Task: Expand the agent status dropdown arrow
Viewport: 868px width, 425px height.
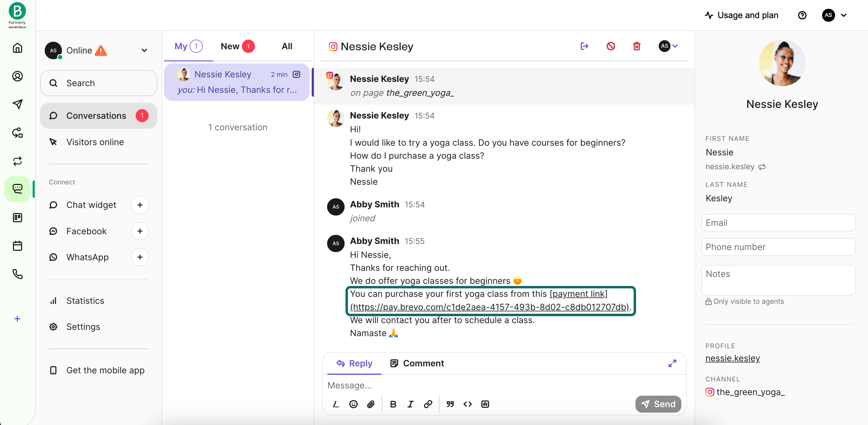Action: point(144,50)
